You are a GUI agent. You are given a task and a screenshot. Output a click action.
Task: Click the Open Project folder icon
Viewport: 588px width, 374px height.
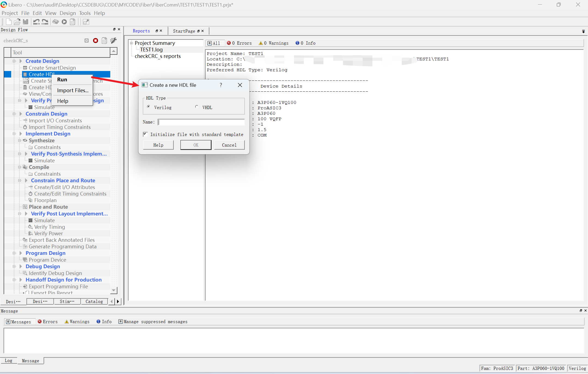point(17,22)
